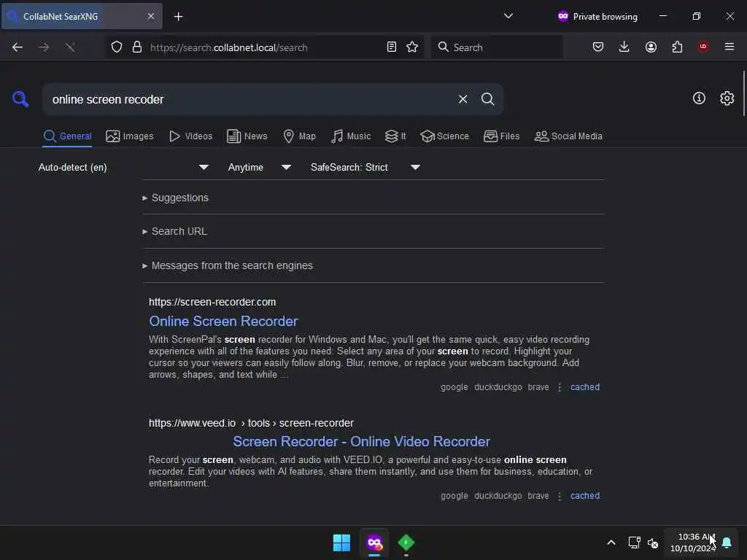Open clock and date in taskbar
This screenshot has width=747, height=560.
pos(693,542)
